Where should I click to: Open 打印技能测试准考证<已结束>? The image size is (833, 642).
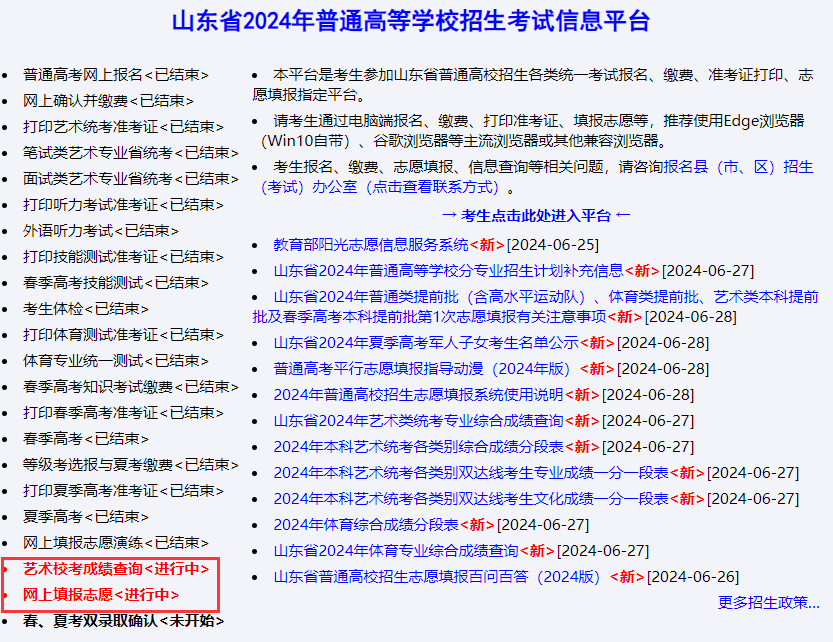tap(123, 257)
